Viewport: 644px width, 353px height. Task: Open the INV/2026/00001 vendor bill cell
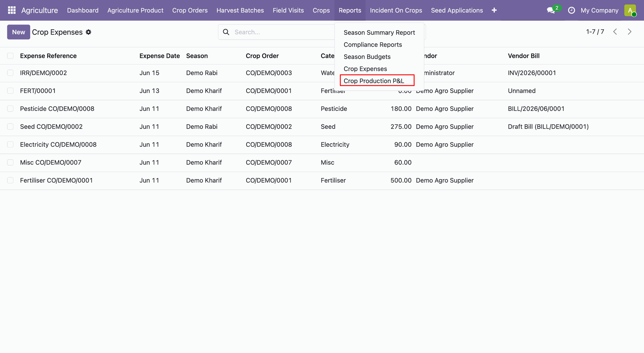tap(532, 73)
